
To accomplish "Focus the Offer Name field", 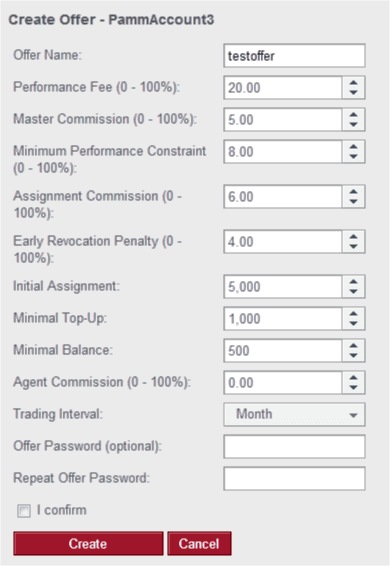I will click(x=294, y=56).
